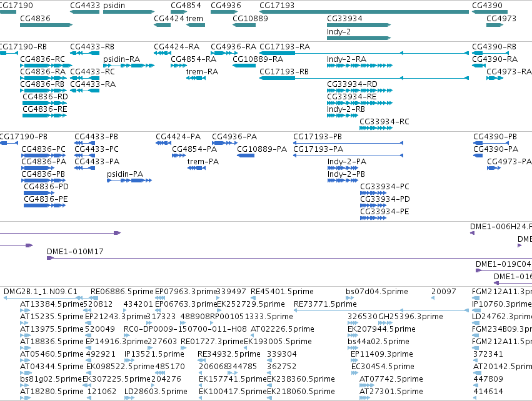Click transcript CG4973-RA
The width and height of the screenshot is (532, 401).
pos(509,72)
